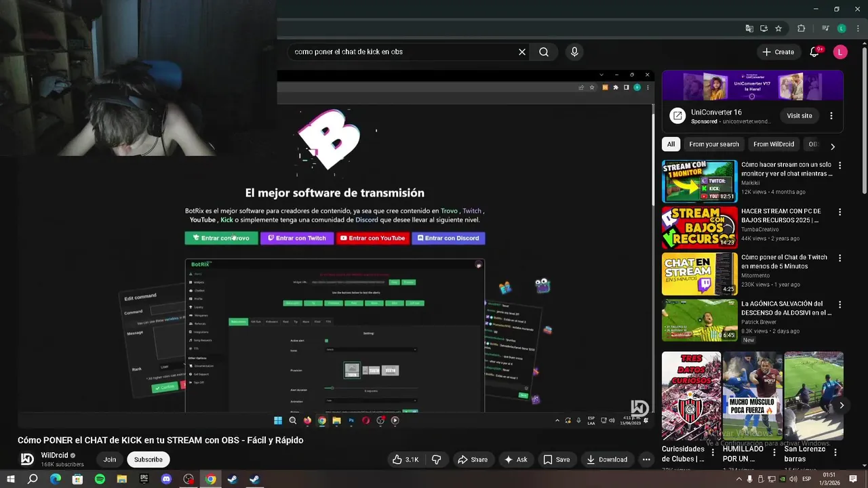868x488 pixels.
Task: Bookmark this tab with the star icon
Action: tap(778, 28)
